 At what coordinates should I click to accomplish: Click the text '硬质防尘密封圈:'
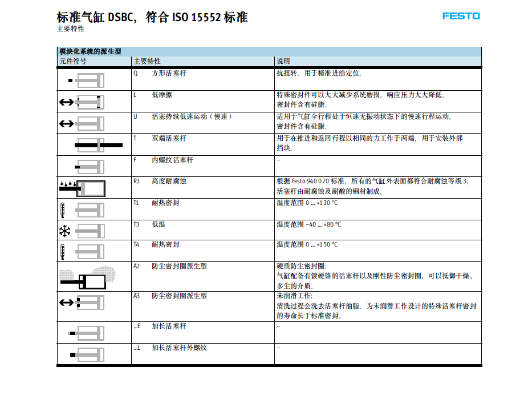(x=301, y=266)
